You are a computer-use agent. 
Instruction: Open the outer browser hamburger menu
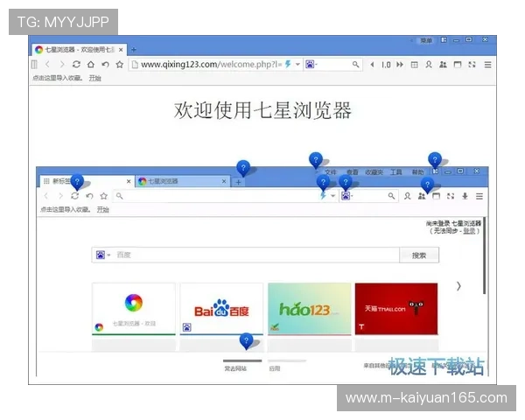pos(487,64)
